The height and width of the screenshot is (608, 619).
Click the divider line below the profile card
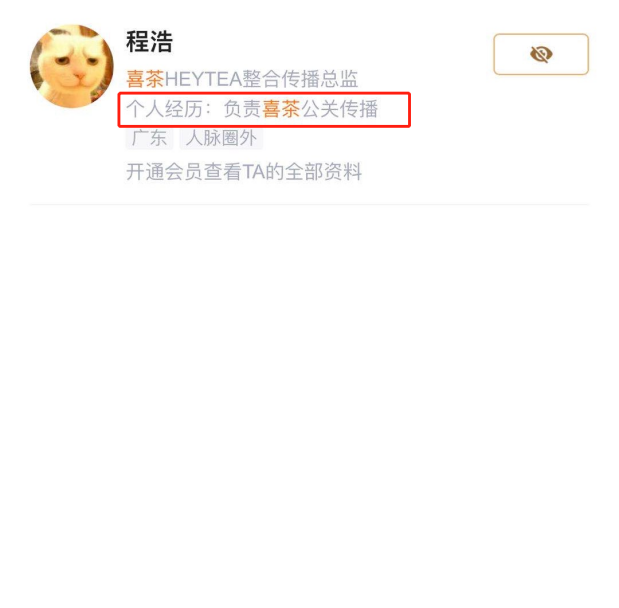click(309, 205)
